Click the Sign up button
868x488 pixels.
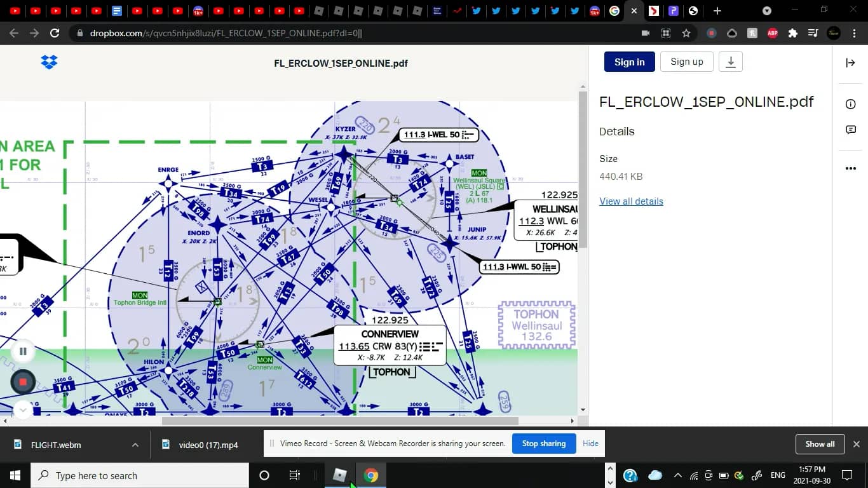(687, 62)
